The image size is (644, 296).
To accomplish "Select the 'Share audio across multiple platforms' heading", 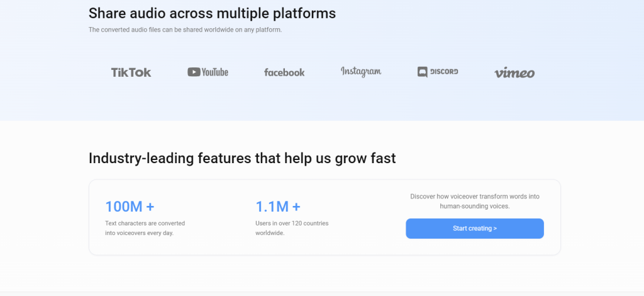I will (x=212, y=13).
